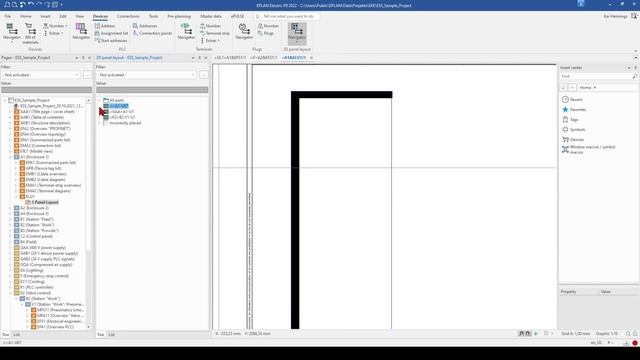The width and height of the screenshot is (640, 360).
Task: Open Window macros / symbol macros
Action: (589, 149)
